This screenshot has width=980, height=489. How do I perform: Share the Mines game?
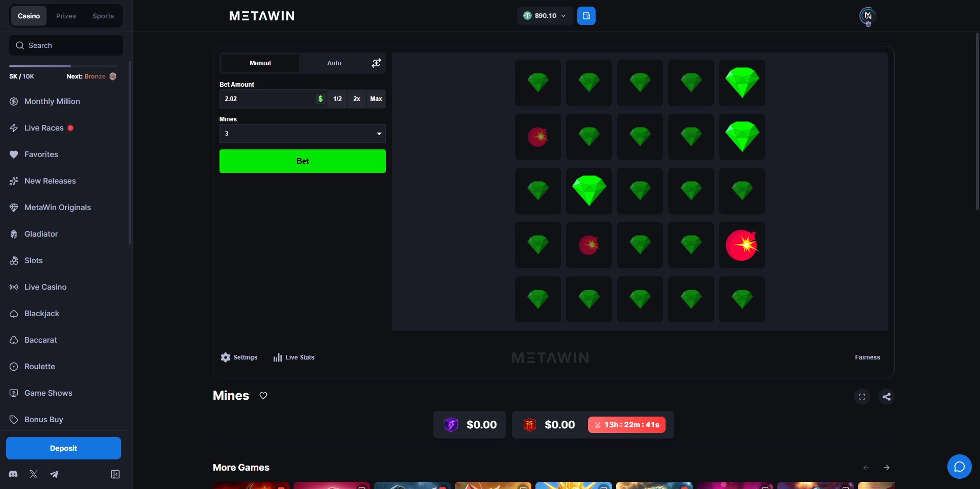point(887,397)
